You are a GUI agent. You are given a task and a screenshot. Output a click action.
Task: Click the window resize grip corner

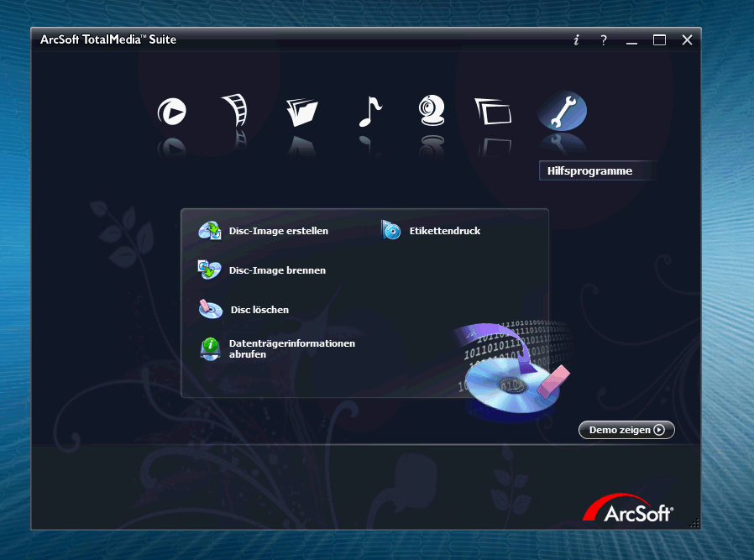coord(694,523)
